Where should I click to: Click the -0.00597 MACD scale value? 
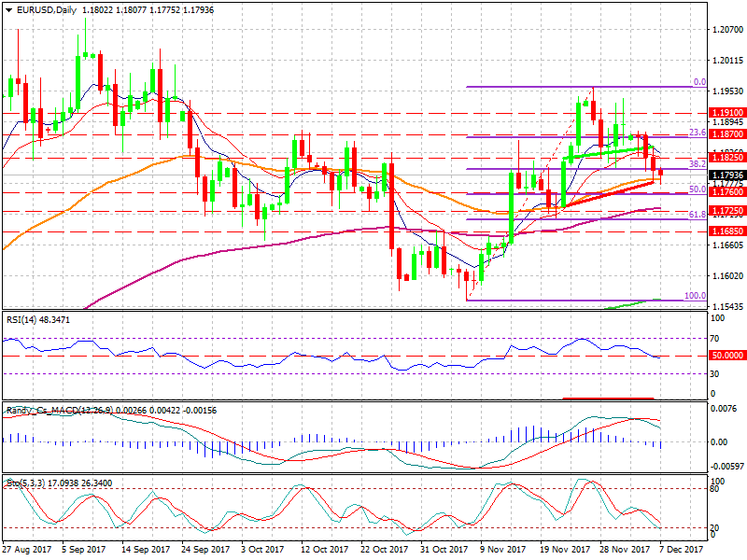(727, 466)
